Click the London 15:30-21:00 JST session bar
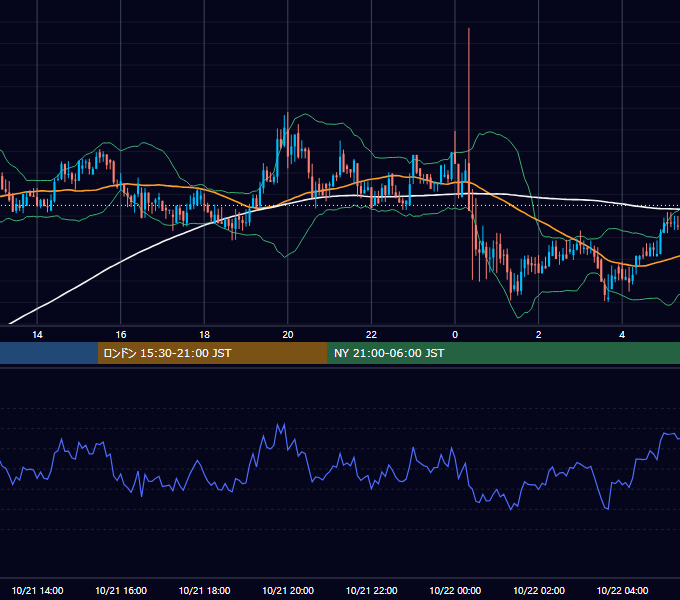Viewport: 680px width, 600px height. (x=212, y=353)
